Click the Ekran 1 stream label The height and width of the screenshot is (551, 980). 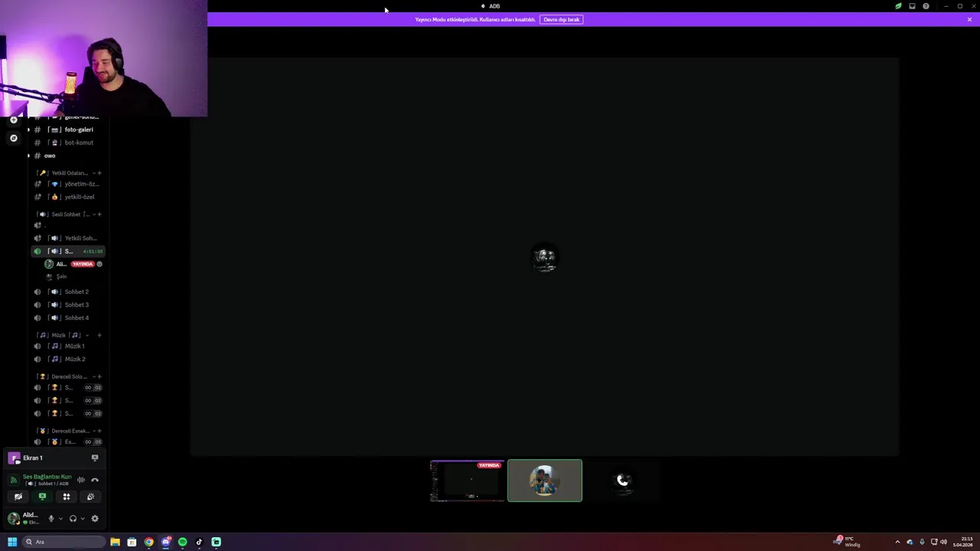[x=32, y=458]
